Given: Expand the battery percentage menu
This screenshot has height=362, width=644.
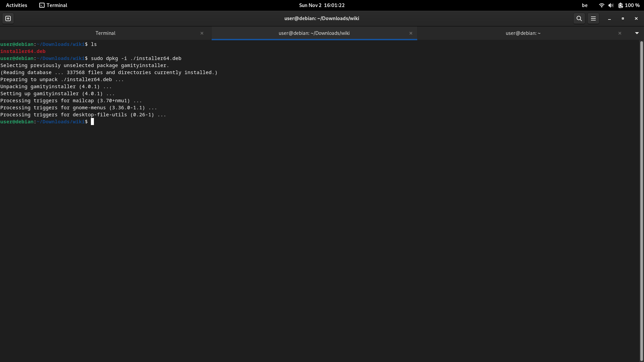Looking at the screenshot, I should click(x=632, y=5).
